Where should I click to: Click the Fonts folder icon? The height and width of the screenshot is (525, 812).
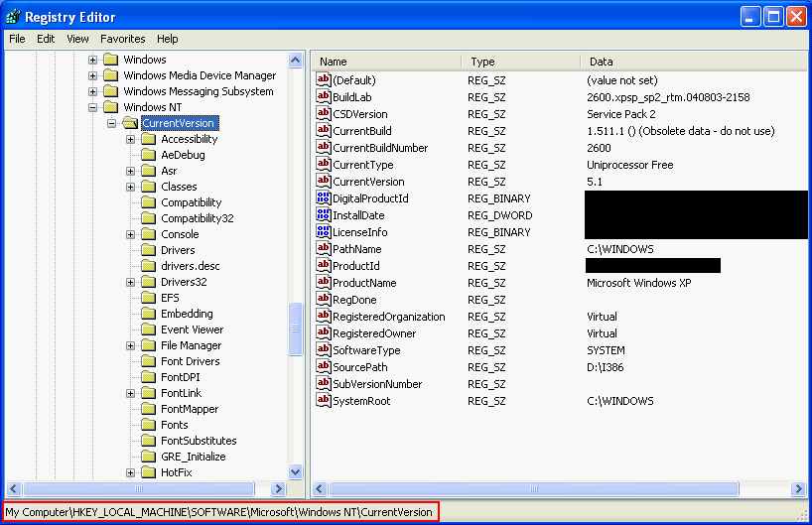tap(149, 425)
